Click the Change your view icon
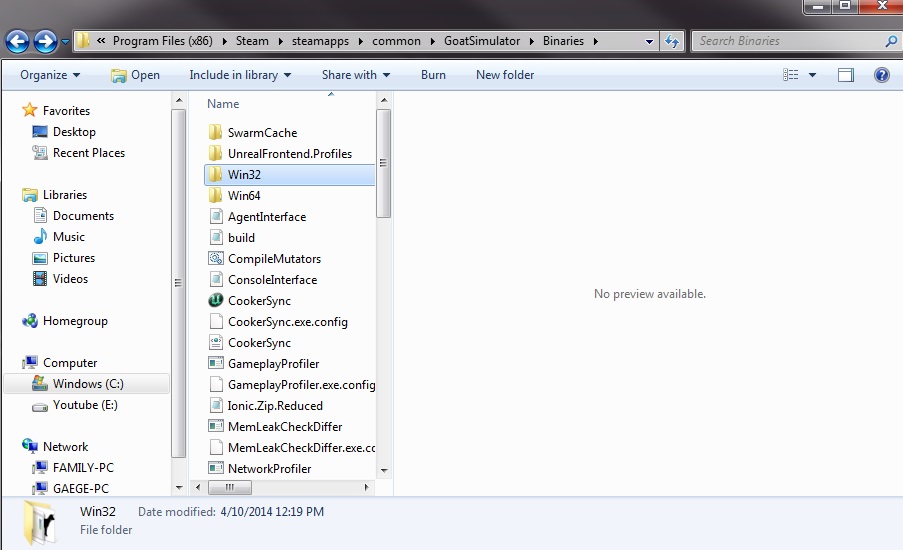Image resolution: width=903 pixels, height=550 pixels. [x=791, y=75]
